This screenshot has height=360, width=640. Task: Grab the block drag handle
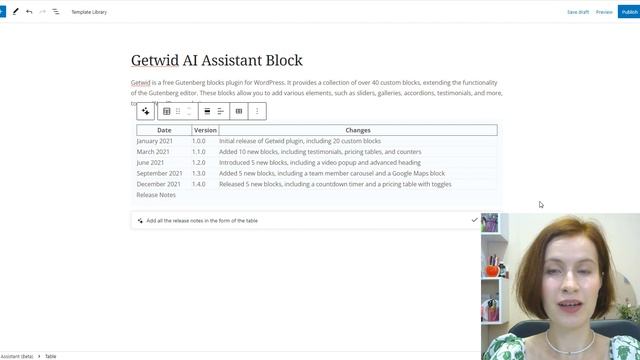tap(178, 111)
